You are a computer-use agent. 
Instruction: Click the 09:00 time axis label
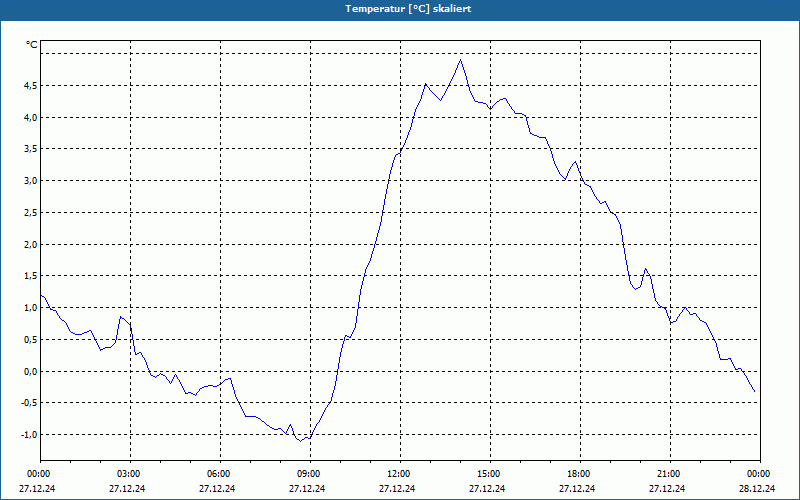coord(308,474)
